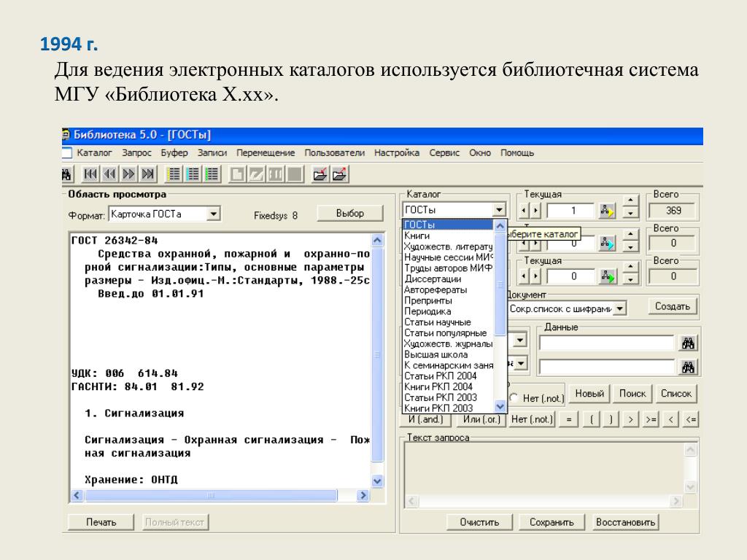The height and width of the screenshot is (560, 747).
Task: Choose Книги from the catalog list
Action: tap(448, 236)
